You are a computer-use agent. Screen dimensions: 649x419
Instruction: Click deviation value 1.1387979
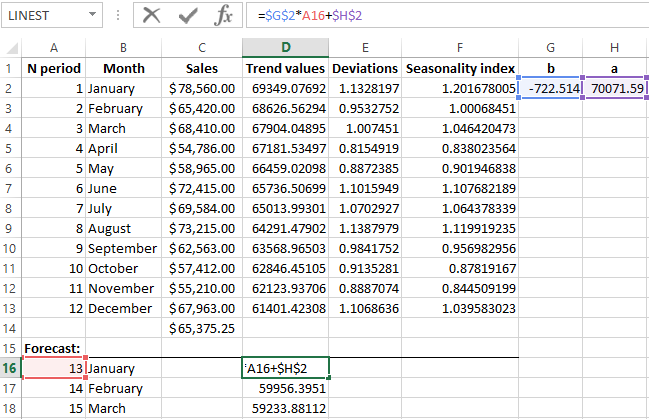[x=365, y=228]
